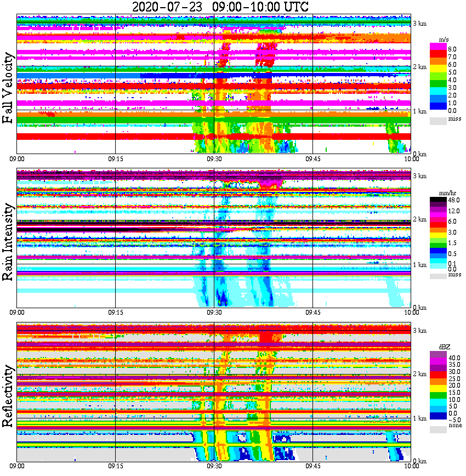Pick the top purple swatch at 40.0 dBZ
The height and width of the screenshot is (476, 466).
(438, 354)
